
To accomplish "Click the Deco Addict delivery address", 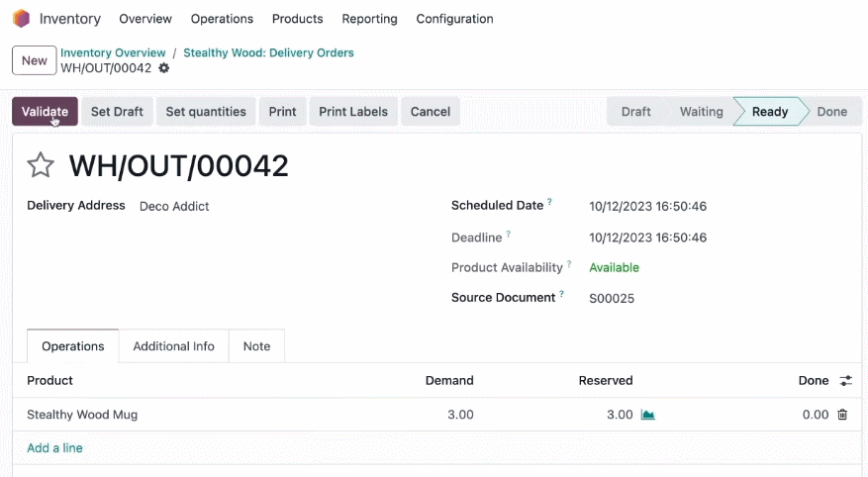I will coord(174,207).
